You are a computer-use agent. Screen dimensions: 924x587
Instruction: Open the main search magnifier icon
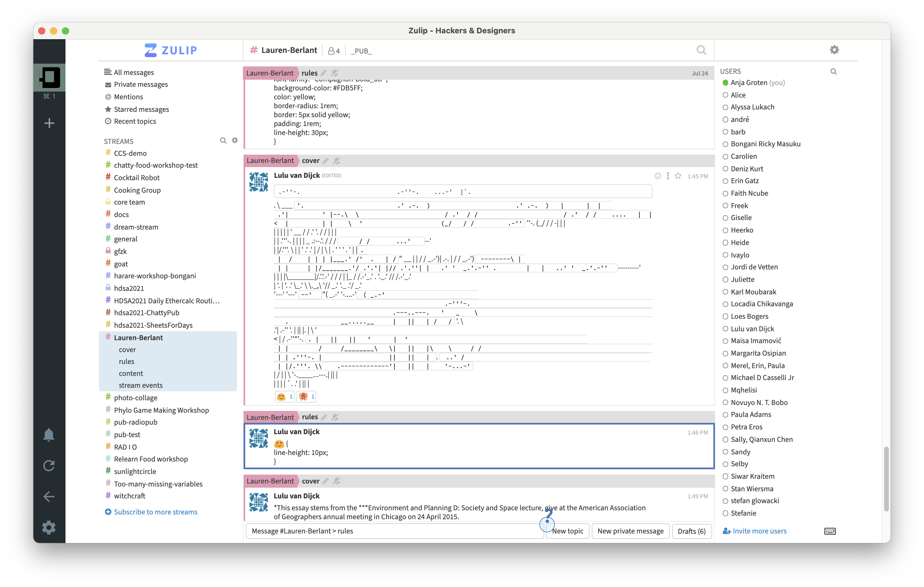(701, 50)
